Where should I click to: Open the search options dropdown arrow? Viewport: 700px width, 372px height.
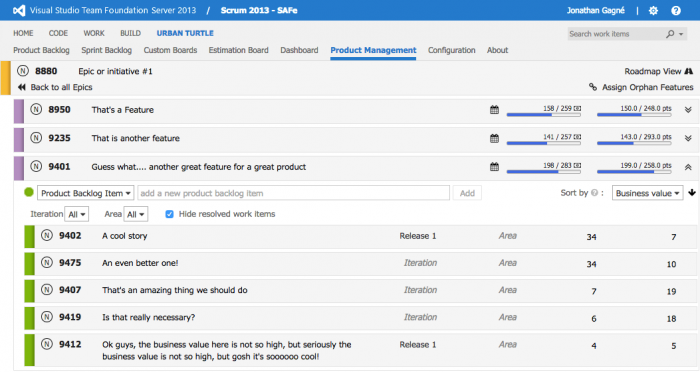tap(681, 34)
